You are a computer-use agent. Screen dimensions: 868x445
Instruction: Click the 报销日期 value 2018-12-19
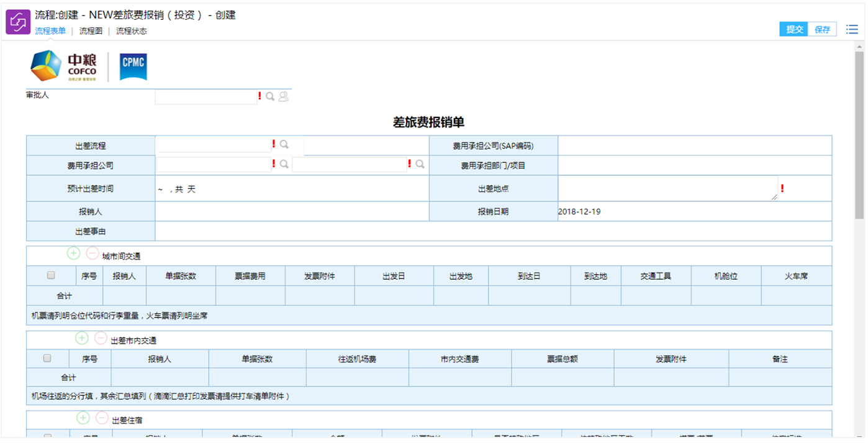coord(579,211)
